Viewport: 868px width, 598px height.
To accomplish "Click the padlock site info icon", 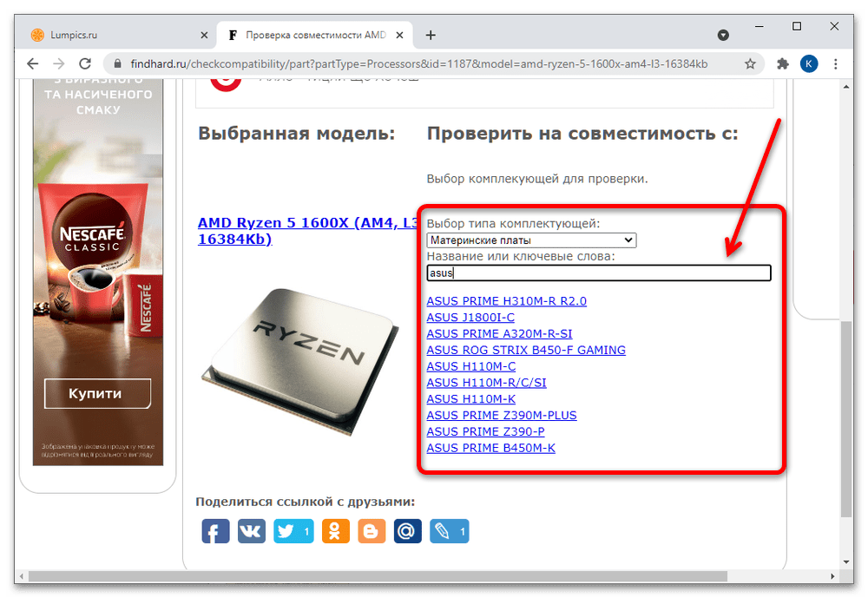I will pyautogui.click(x=117, y=63).
